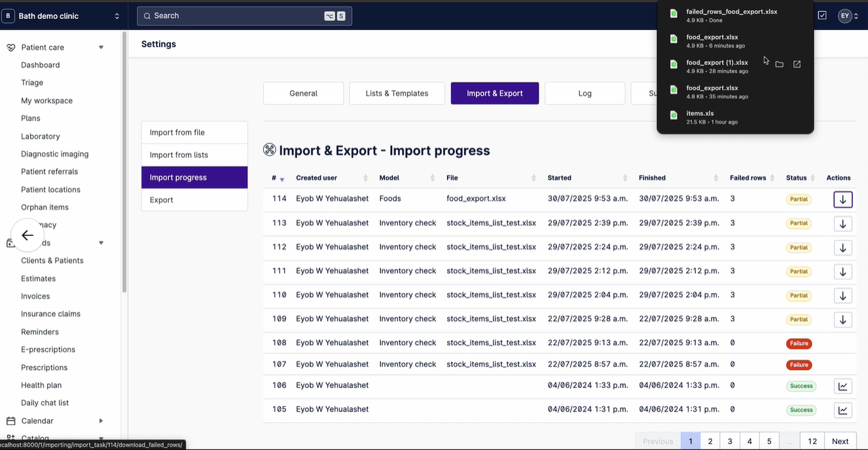Switch to the General tab
The height and width of the screenshot is (450, 868).
pyautogui.click(x=303, y=93)
